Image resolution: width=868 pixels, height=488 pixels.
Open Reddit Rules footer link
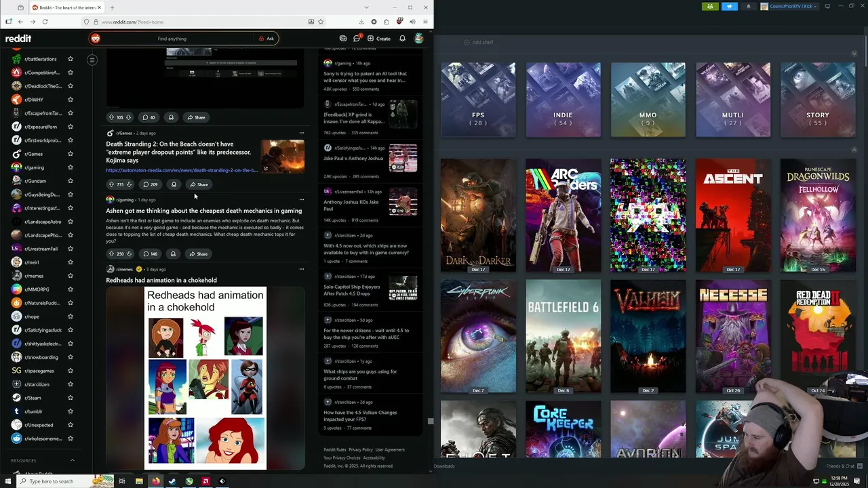tap(335, 449)
